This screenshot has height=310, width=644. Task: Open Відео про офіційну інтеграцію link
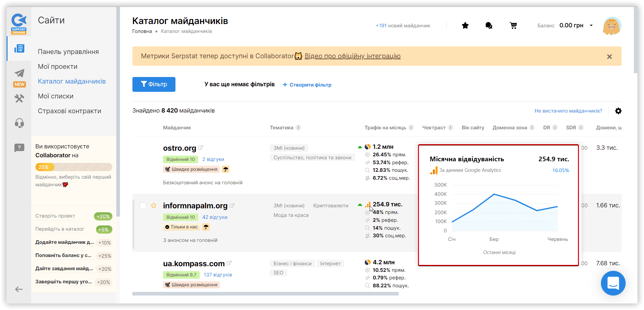point(353,56)
